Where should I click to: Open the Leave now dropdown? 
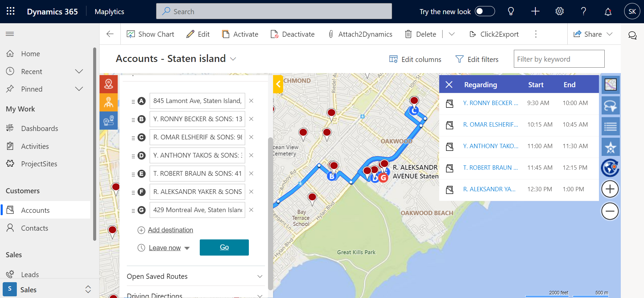click(x=169, y=248)
